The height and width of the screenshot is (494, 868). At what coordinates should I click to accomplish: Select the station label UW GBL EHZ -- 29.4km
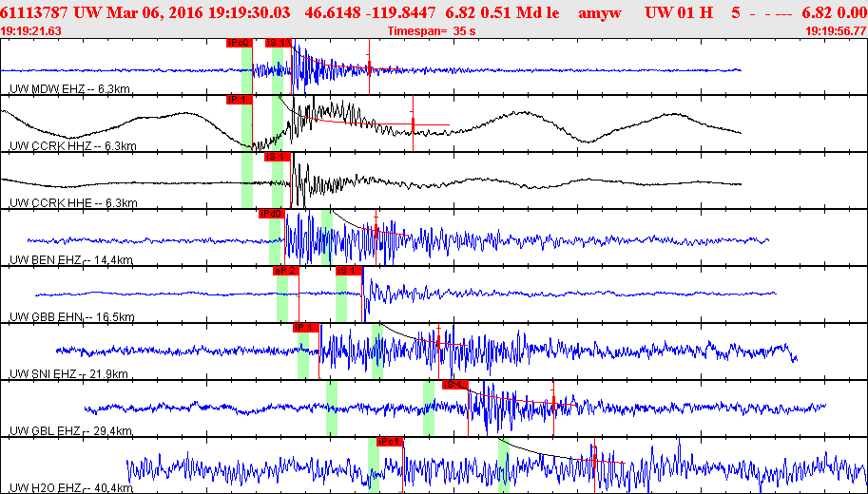click(x=71, y=431)
